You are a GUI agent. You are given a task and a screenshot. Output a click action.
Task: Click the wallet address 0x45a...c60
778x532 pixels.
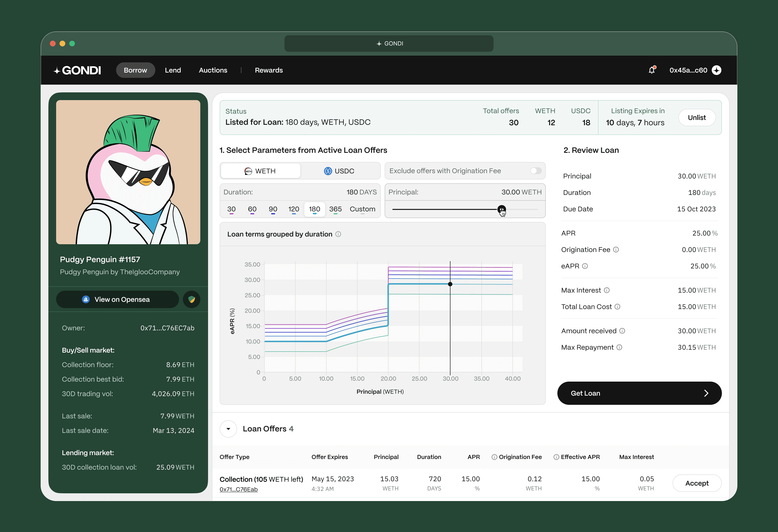point(688,70)
